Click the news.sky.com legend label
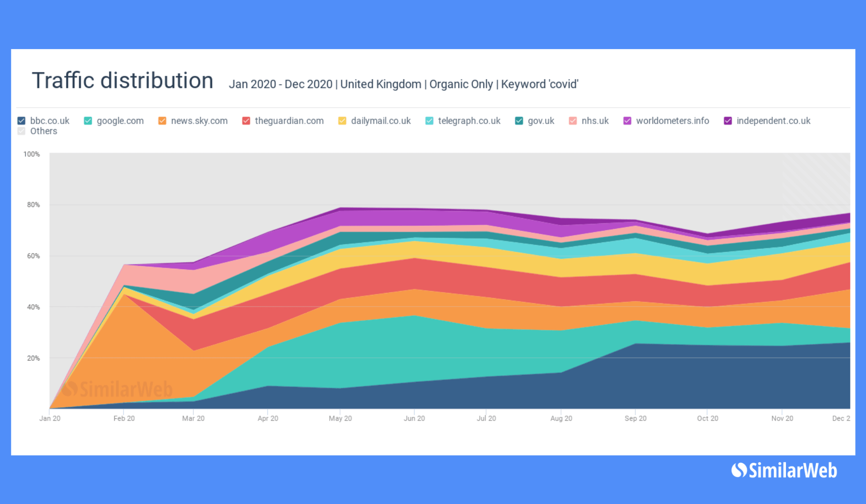The width and height of the screenshot is (866, 504). [200, 121]
